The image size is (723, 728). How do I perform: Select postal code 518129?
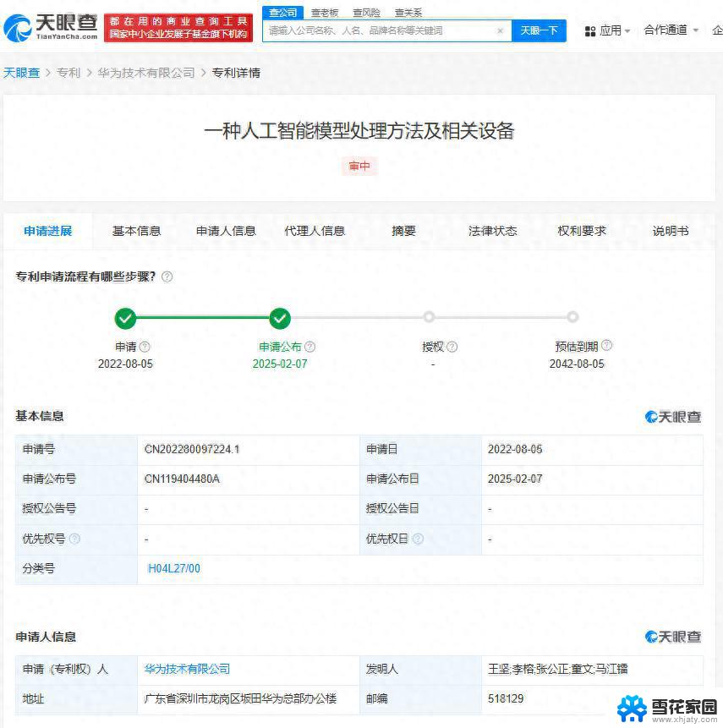[506, 698]
